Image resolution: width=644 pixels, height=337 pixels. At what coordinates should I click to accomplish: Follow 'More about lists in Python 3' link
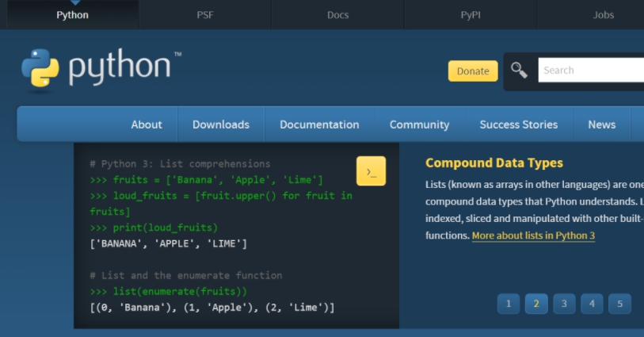(533, 236)
